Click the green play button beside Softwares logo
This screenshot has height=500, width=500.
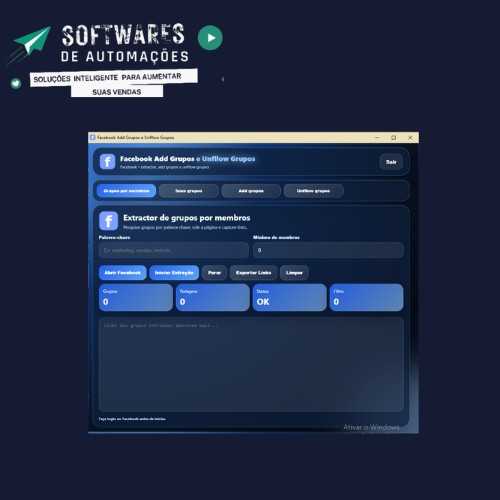pyautogui.click(x=210, y=38)
